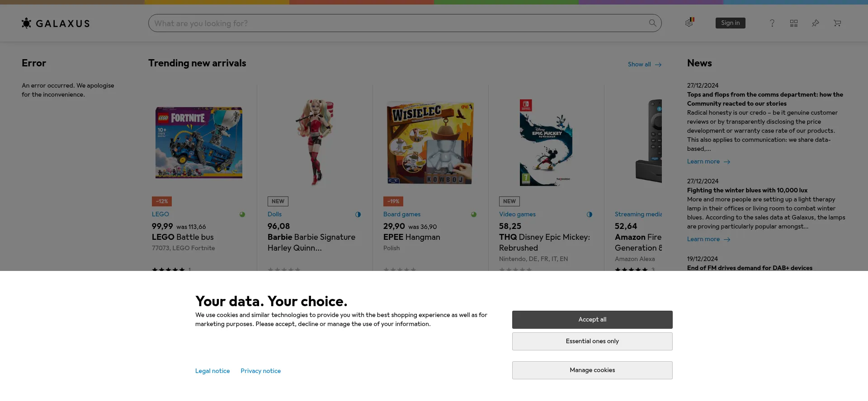This screenshot has width=868, height=401.
Task: Click the text 'Nintendo, DE, FR, IT, EN'
Action: [x=533, y=259]
